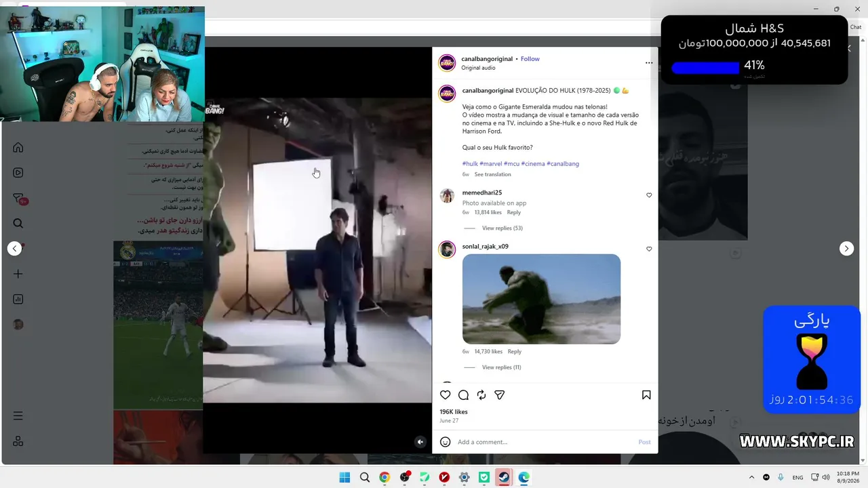Image resolution: width=868 pixels, height=488 pixels.
Task: Open comments with the speech bubble icon
Action: (x=463, y=395)
